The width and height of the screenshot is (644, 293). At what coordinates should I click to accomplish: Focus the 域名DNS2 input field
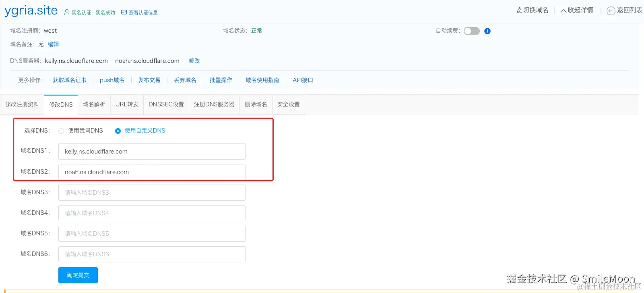152,172
